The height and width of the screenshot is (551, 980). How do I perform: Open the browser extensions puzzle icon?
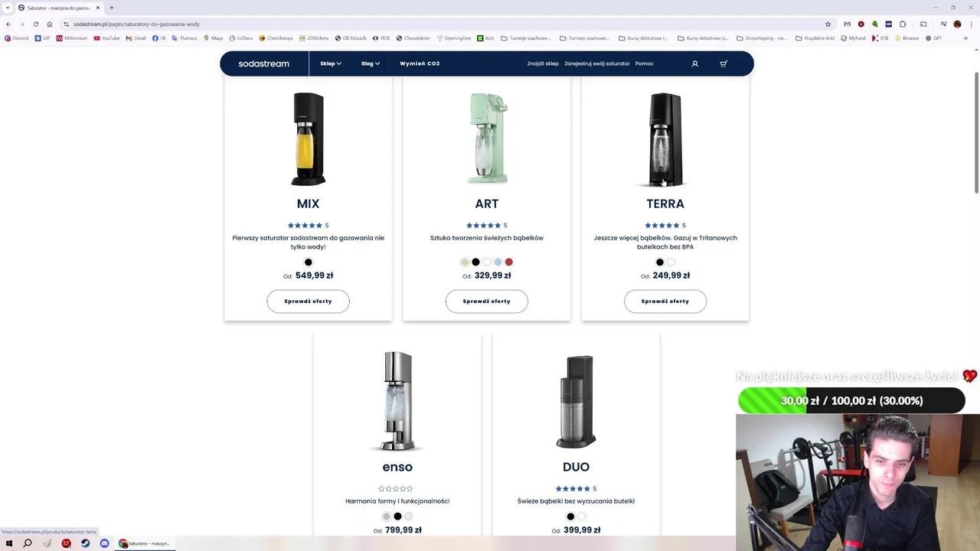903,24
